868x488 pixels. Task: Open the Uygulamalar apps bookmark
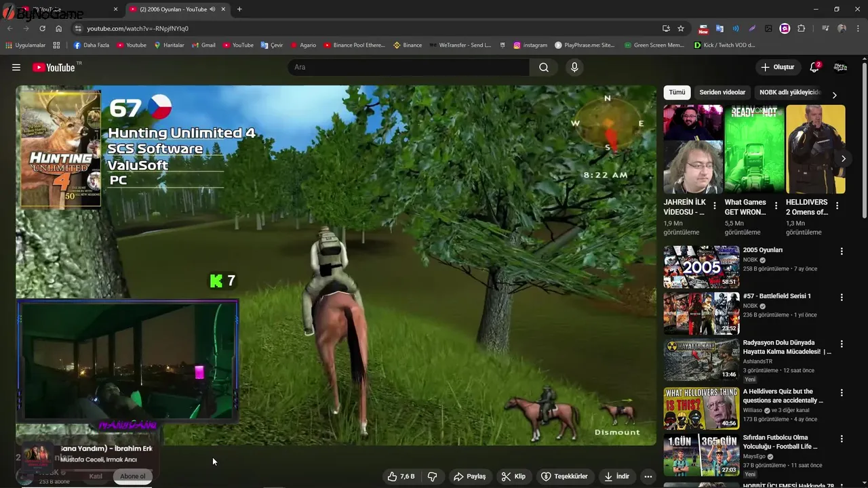coord(26,45)
